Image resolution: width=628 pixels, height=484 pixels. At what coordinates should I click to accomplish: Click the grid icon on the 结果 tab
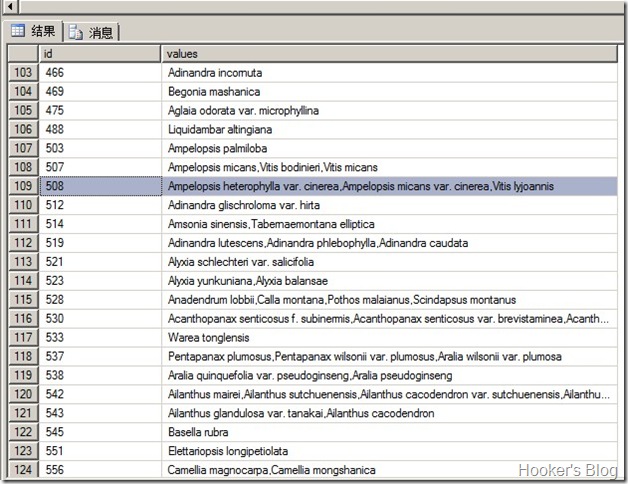click(17, 31)
